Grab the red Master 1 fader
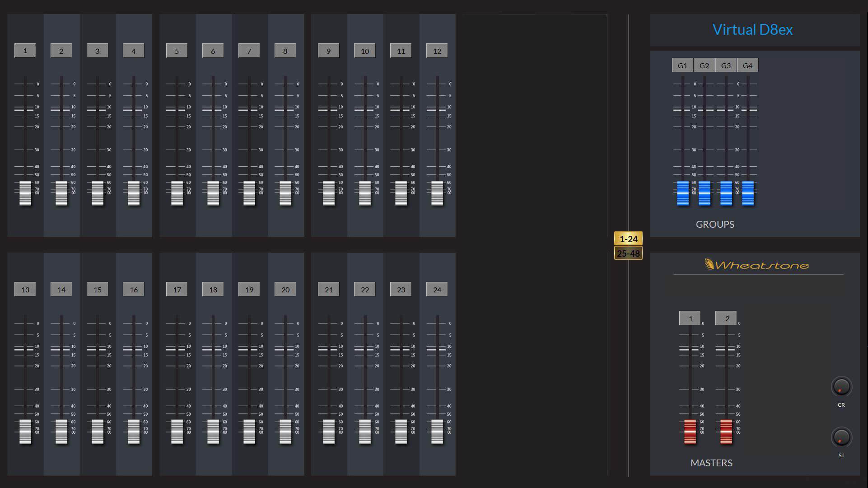The height and width of the screenshot is (488, 868). point(690,432)
